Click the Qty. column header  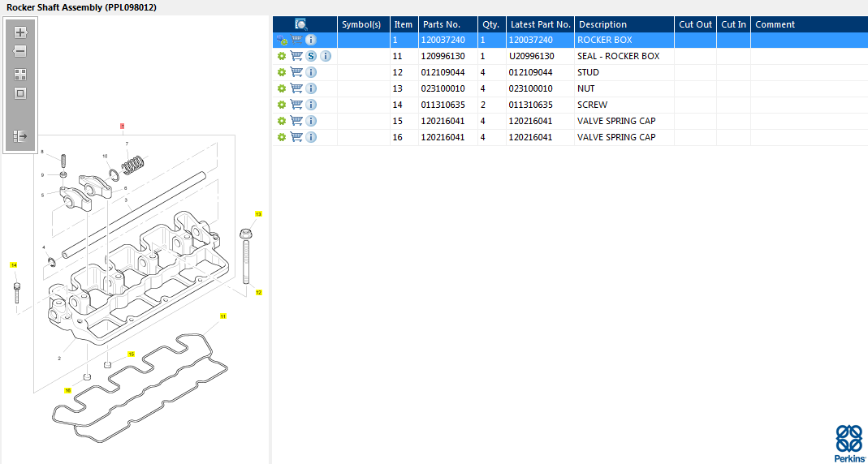point(491,24)
